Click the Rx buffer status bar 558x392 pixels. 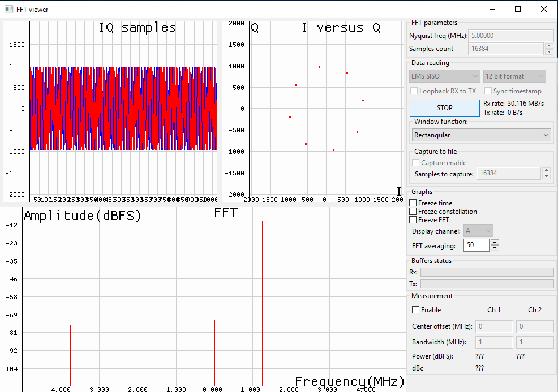(487, 272)
